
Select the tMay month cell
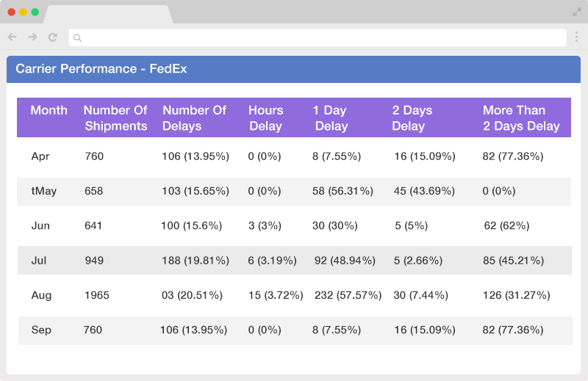[x=44, y=191]
